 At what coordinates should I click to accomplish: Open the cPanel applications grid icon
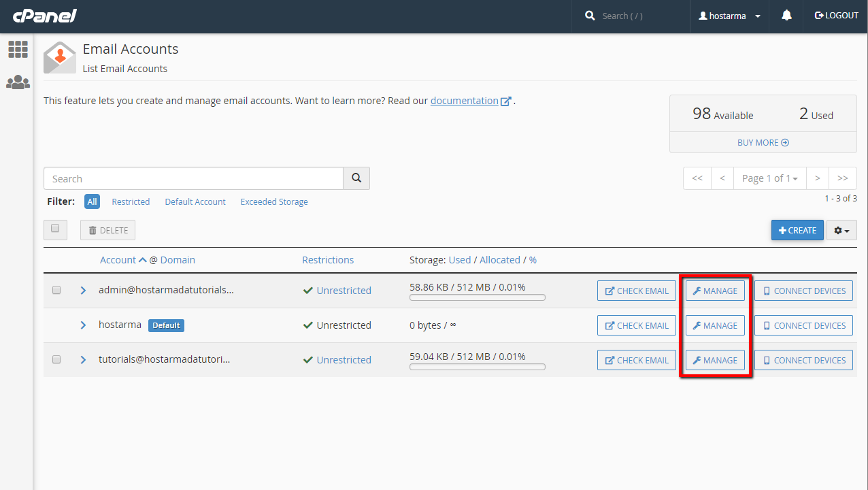click(18, 49)
